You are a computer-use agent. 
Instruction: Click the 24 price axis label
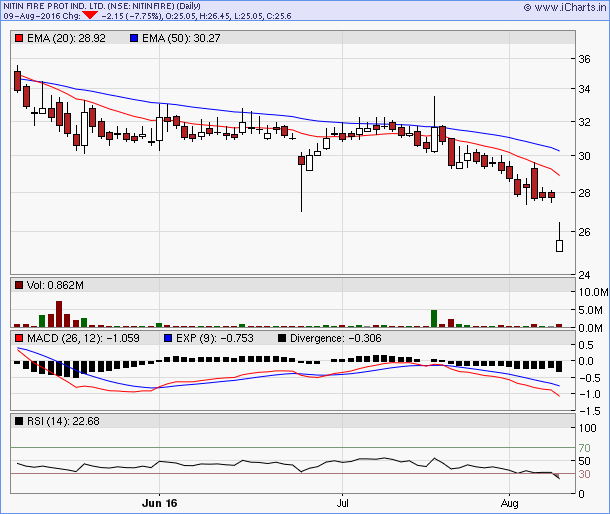coord(584,275)
